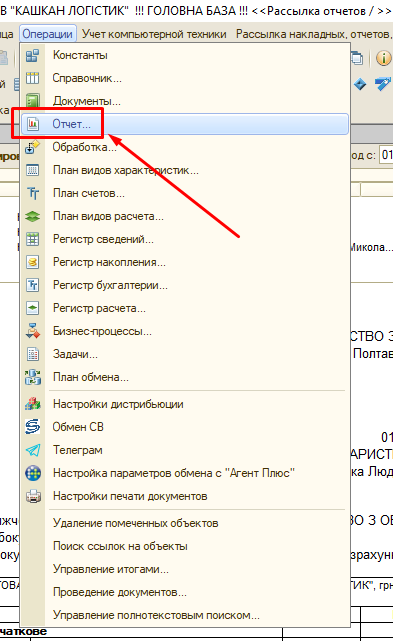Click the Задачи list icon
Viewport: 393px width, 641px height.
(x=33, y=354)
